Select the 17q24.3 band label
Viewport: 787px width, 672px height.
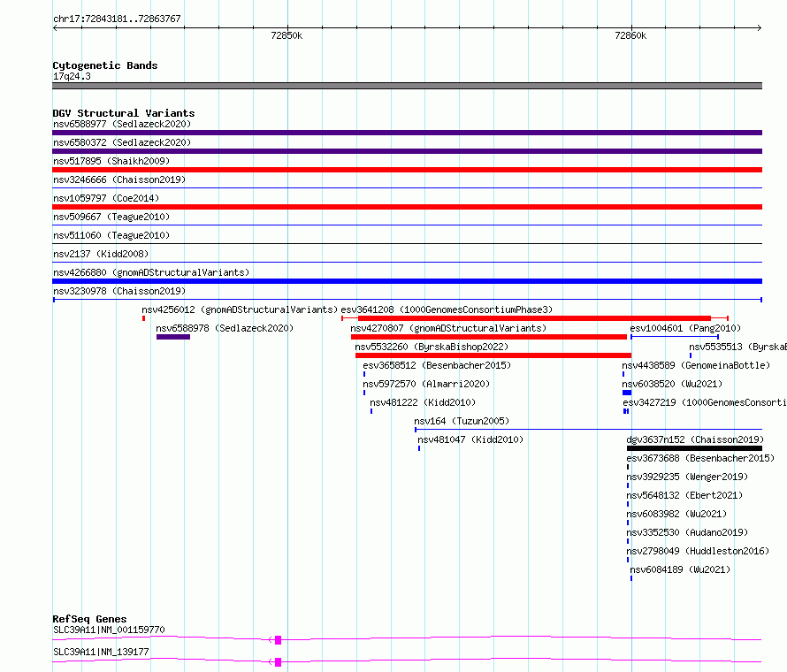tap(72, 76)
